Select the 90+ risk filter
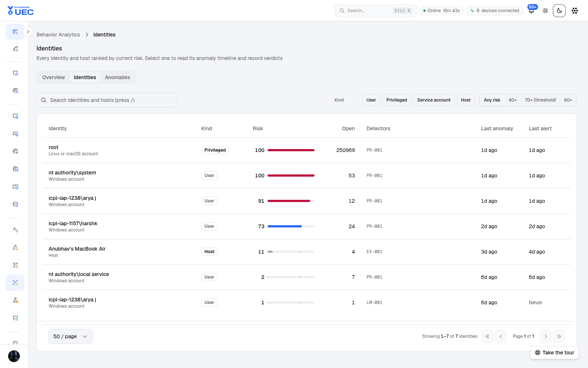 click(568, 100)
